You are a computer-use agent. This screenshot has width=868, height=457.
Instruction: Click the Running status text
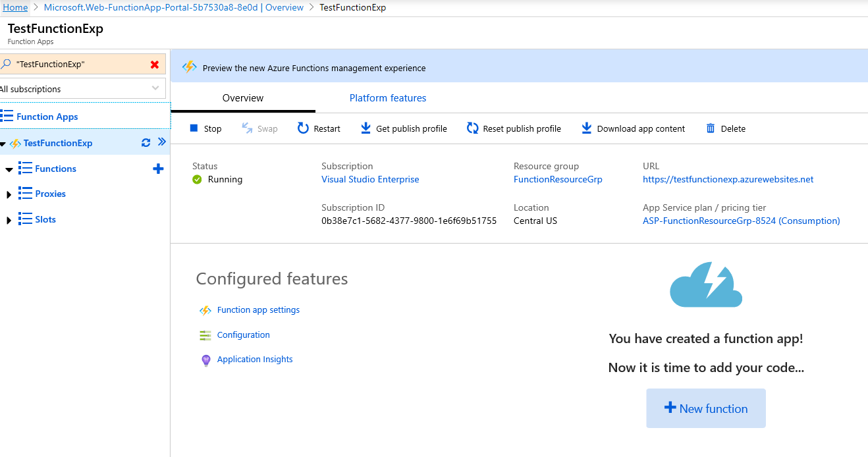coord(225,179)
